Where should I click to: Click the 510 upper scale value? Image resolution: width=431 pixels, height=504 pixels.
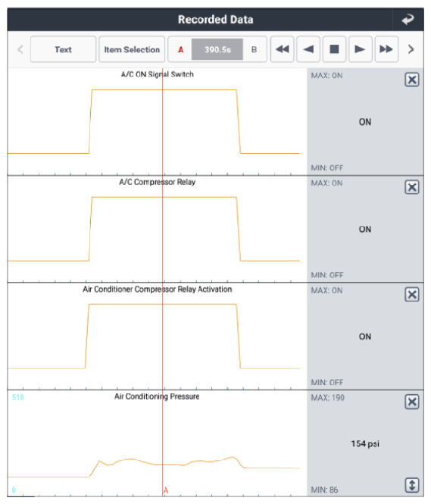pyautogui.click(x=18, y=398)
